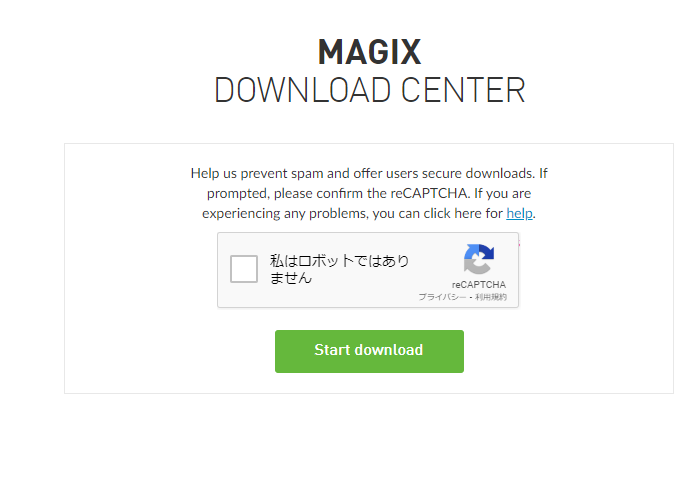Viewport: 696px width, 480px height.
Task: Tick the reCAPTCHA robot verification checkbox
Action: [x=244, y=269]
